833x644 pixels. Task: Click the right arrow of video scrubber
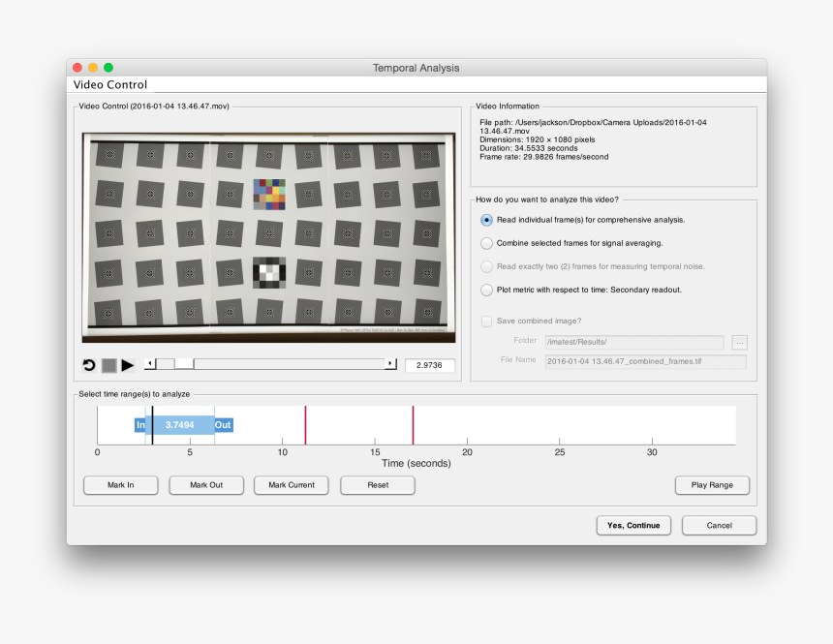pos(390,364)
